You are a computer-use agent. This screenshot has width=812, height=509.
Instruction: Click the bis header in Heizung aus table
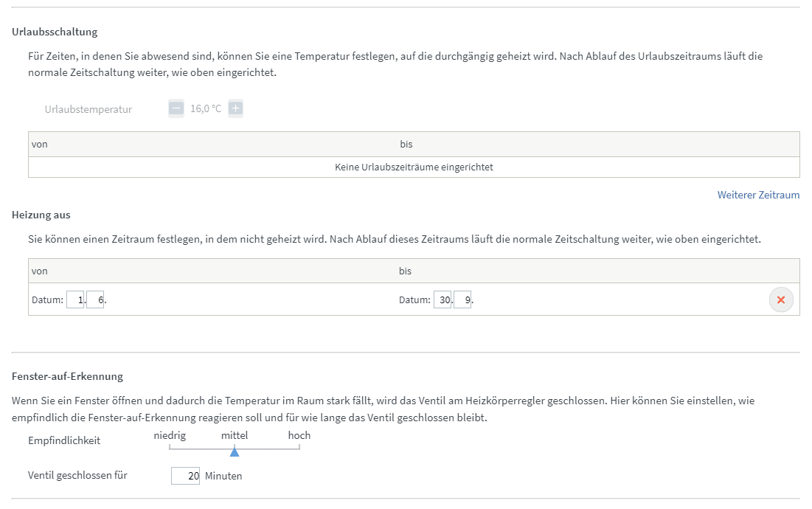(406, 271)
